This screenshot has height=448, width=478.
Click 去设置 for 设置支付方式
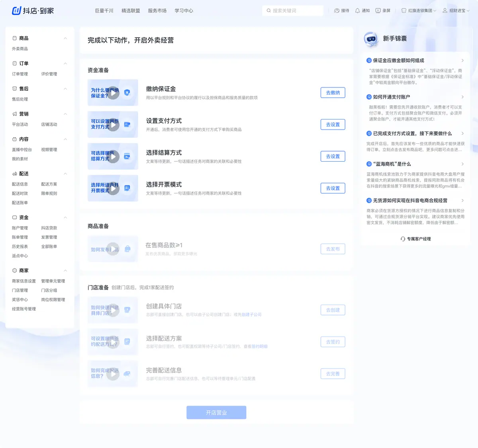coord(333,125)
